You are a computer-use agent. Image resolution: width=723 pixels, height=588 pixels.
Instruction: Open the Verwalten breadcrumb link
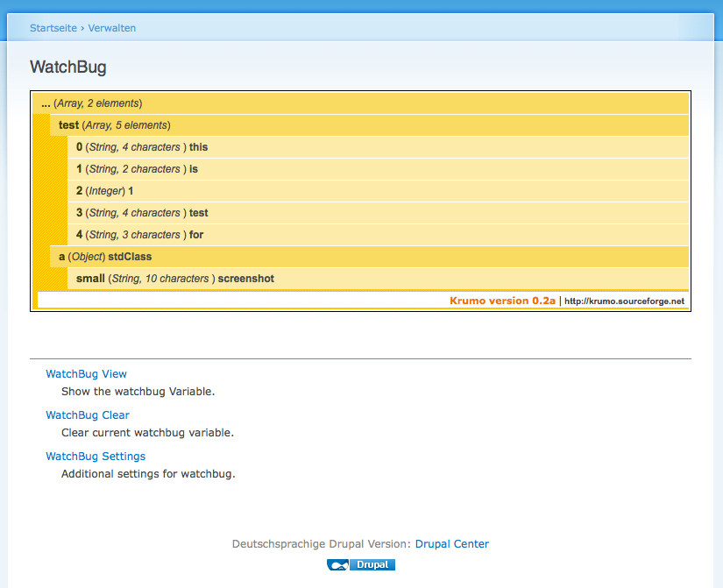112,27
